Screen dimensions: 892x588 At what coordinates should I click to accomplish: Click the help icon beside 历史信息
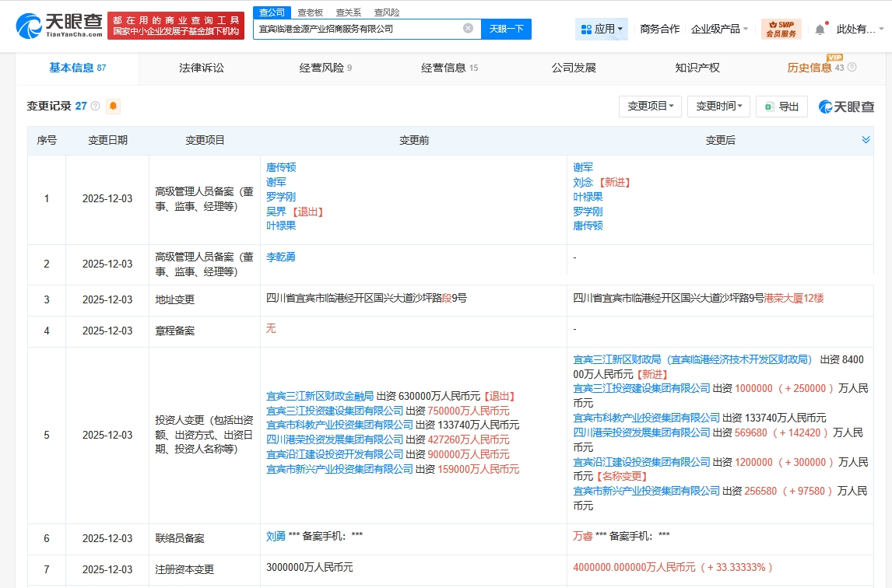pos(852,68)
